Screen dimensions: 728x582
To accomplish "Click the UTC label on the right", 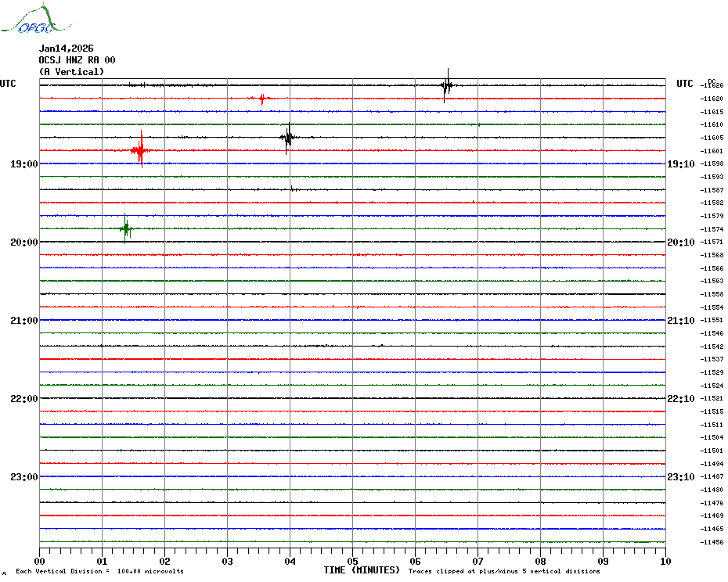I will [x=684, y=84].
